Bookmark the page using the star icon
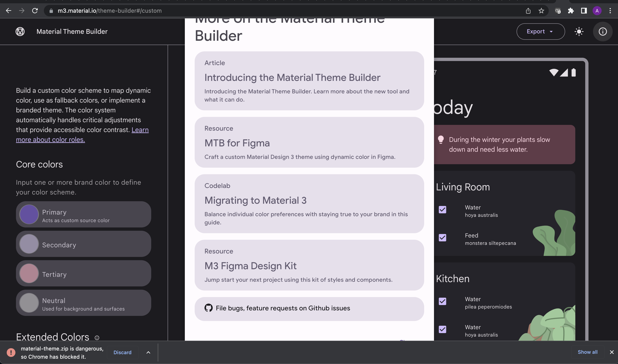The width and height of the screenshot is (618, 364). click(x=541, y=11)
